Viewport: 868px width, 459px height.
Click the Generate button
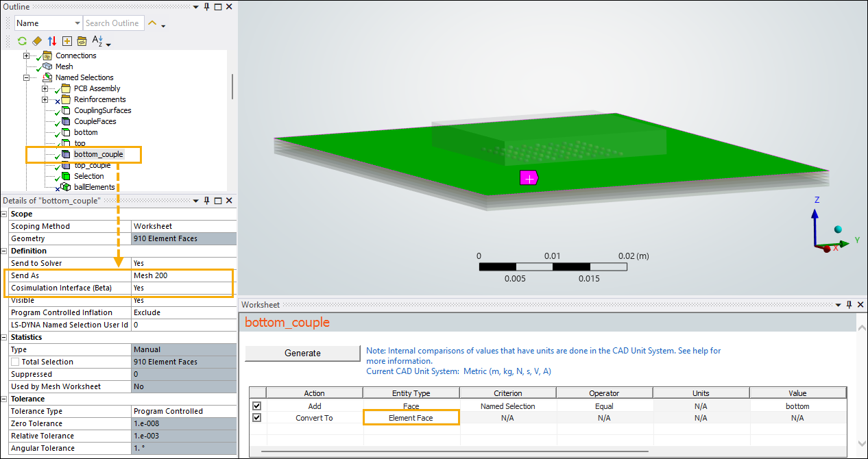302,353
